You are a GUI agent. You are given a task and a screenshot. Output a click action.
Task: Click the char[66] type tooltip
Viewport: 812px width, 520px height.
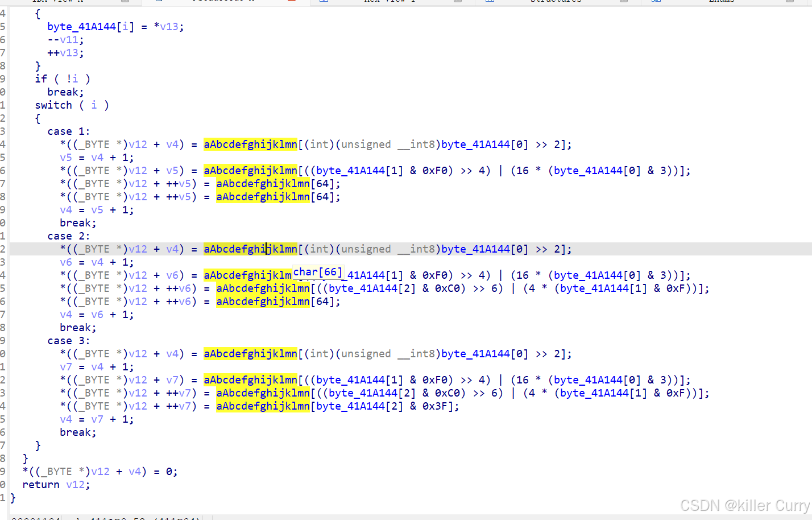(317, 272)
